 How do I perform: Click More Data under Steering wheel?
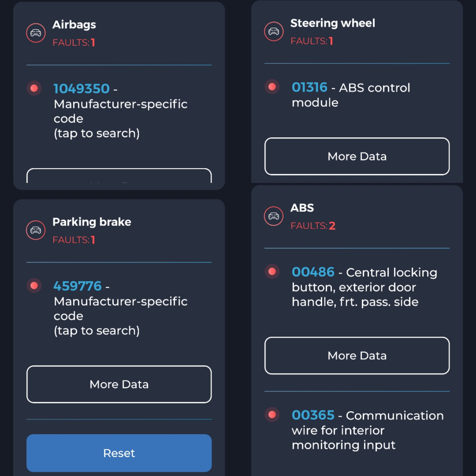357,156
